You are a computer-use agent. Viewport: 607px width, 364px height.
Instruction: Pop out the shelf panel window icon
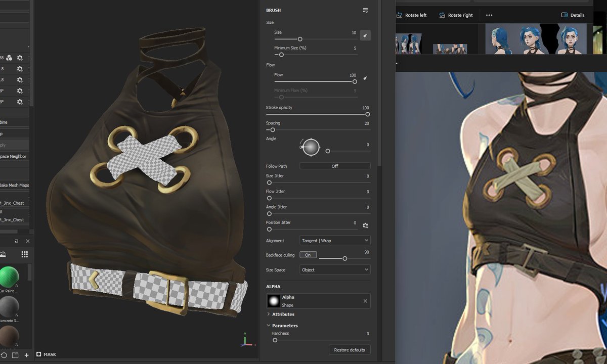[16, 241]
